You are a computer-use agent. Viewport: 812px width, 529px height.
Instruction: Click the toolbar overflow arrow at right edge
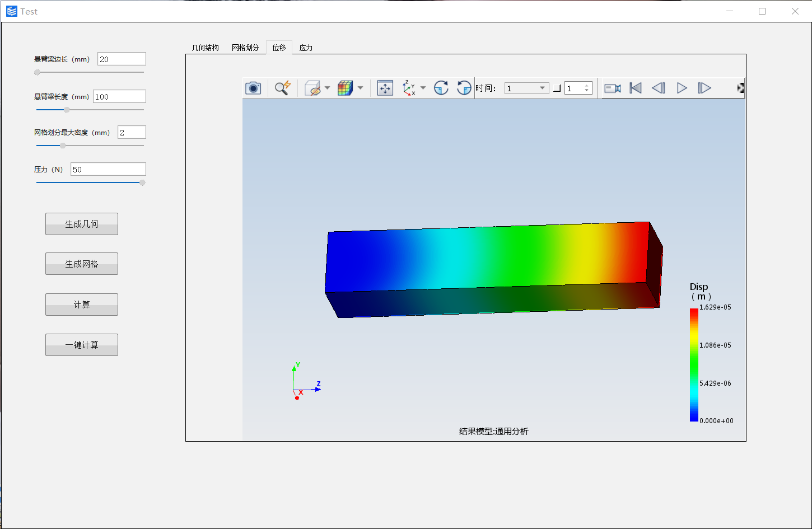coord(740,88)
